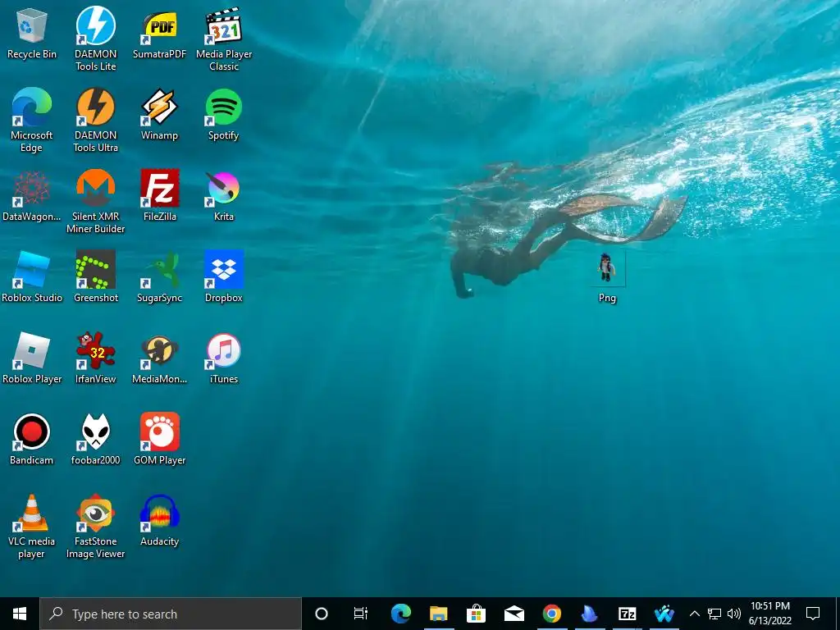Select the Greenshot shortcut
Viewport: 840px width, 630px height.
[95, 277]
